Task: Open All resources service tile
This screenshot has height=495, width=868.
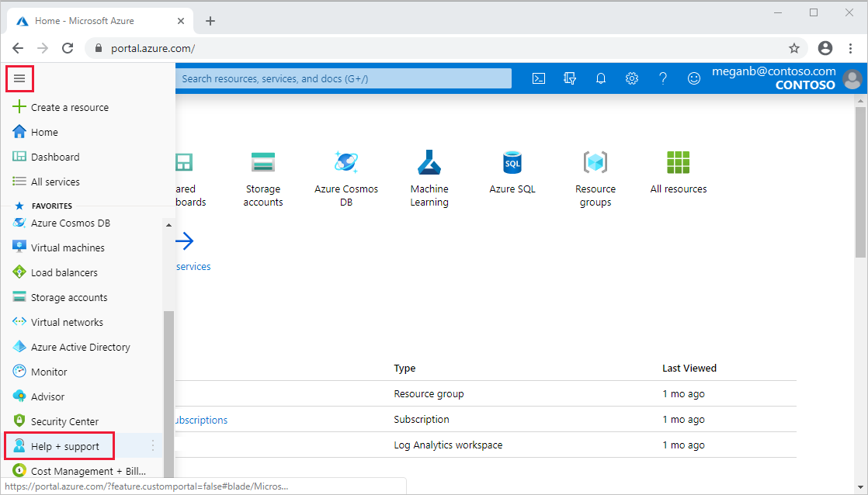Action: point(678,172)
